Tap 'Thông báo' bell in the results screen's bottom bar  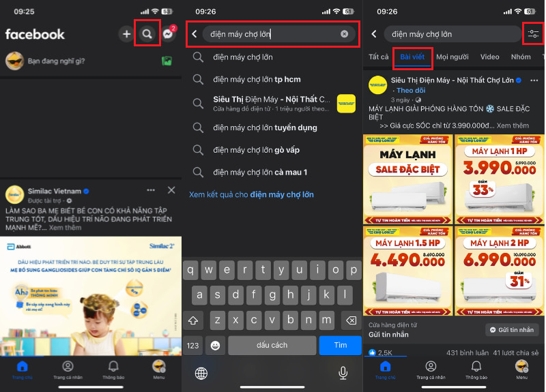pos(476,370)
